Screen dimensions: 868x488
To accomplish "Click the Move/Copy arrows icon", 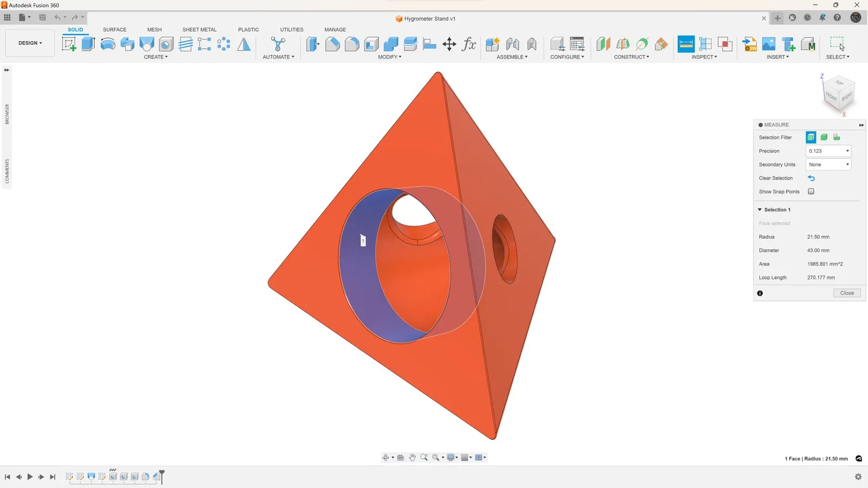I will pyautogui.click(x=449, y=44).
